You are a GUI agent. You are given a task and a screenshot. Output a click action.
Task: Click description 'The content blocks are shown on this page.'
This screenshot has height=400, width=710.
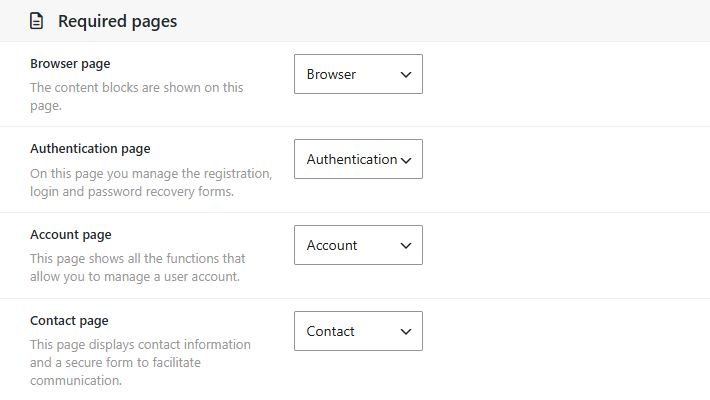pyautogui.click(x=137, y=96)
